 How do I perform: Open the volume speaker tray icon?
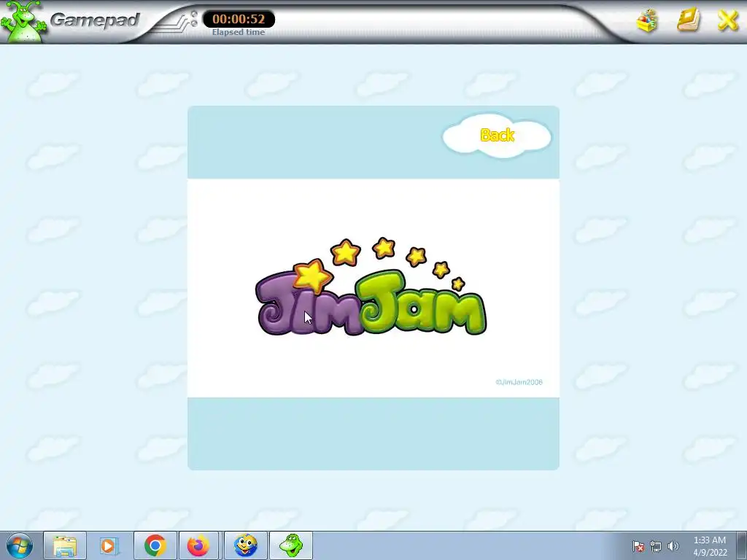[x=673, y=546]
